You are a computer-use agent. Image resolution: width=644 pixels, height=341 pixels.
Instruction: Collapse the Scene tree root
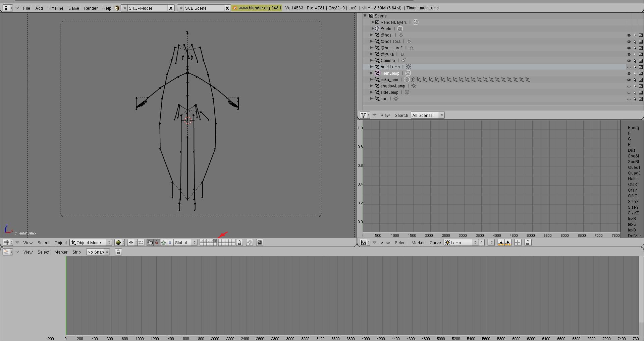pyautogui.click(x=365, y=16)
